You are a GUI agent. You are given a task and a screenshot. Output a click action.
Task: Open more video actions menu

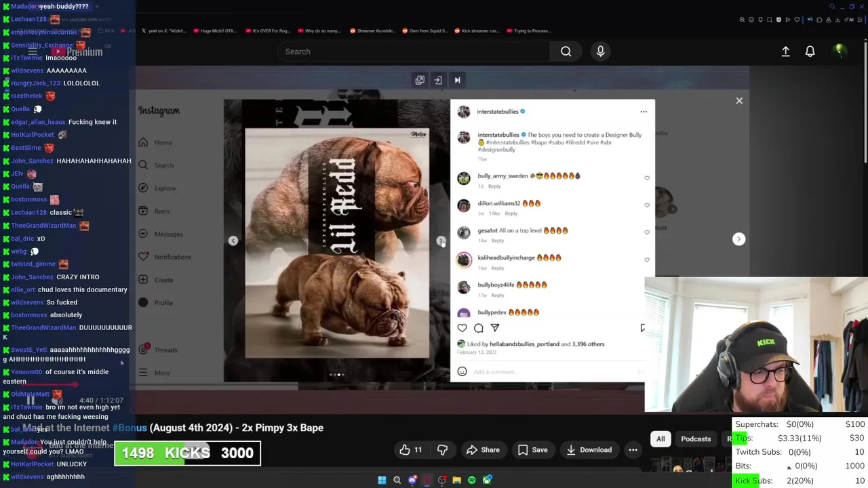click(x=633, y=450)
